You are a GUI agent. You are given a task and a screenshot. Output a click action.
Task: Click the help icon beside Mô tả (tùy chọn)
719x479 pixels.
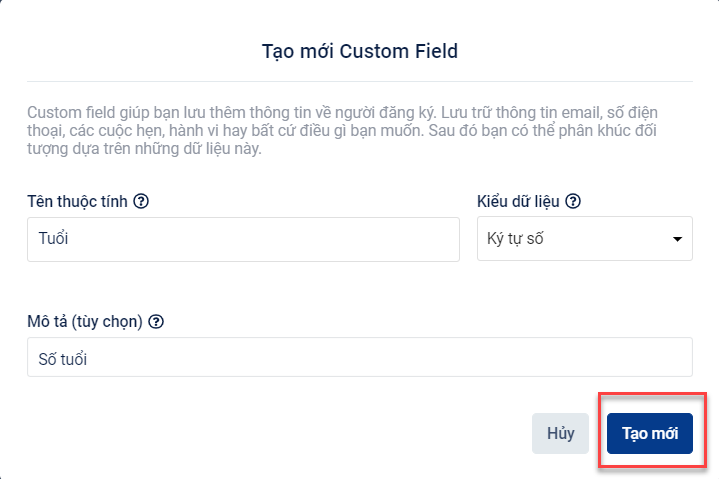point(156,321)
